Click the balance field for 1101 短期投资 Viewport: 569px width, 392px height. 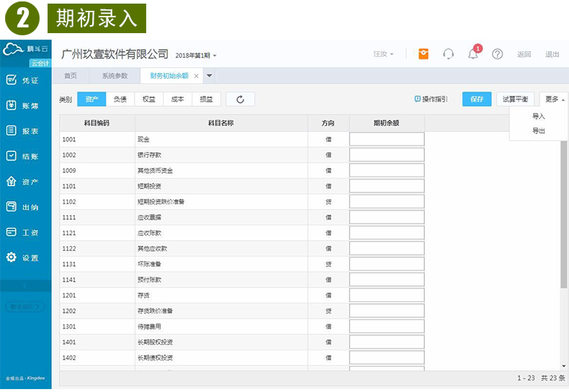(x=387, y=186)
